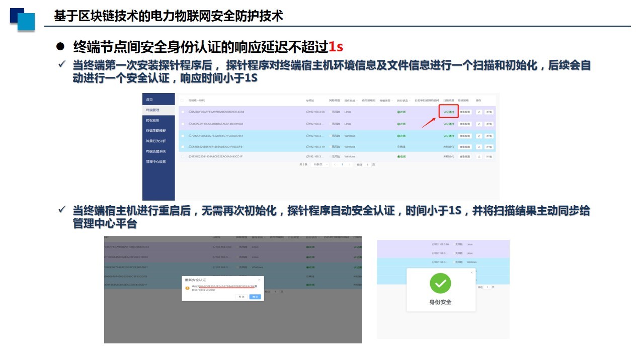Click green checkmark icon in 身份安全 popup

pyautogui.click(x=440, y=283)
